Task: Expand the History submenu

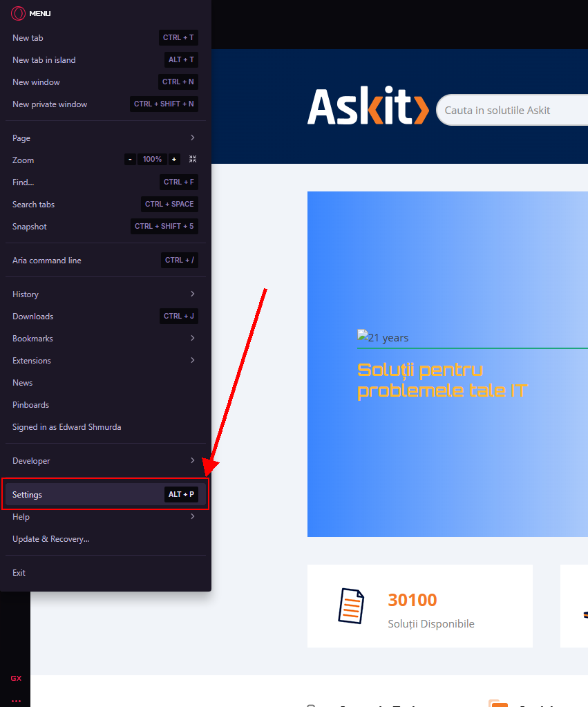Action: [105, 294]
